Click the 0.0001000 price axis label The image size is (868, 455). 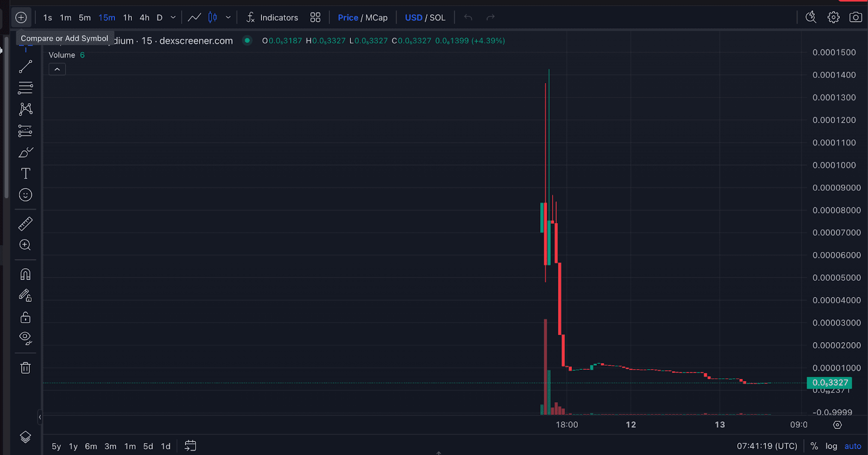tap(834, 165)
